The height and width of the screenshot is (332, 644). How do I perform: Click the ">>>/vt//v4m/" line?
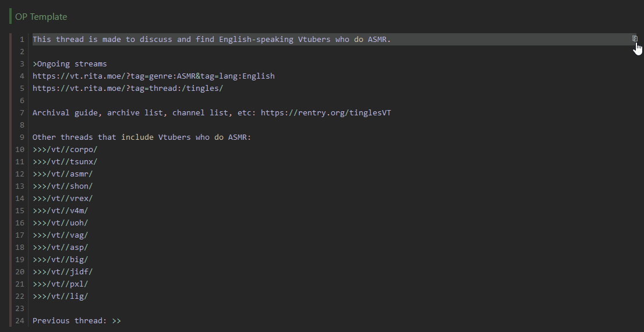coord(61,210)
